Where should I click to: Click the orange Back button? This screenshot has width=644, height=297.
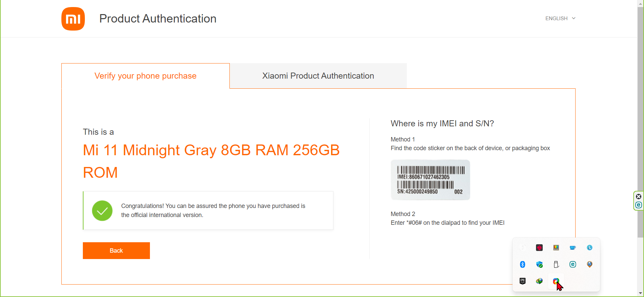116,251
